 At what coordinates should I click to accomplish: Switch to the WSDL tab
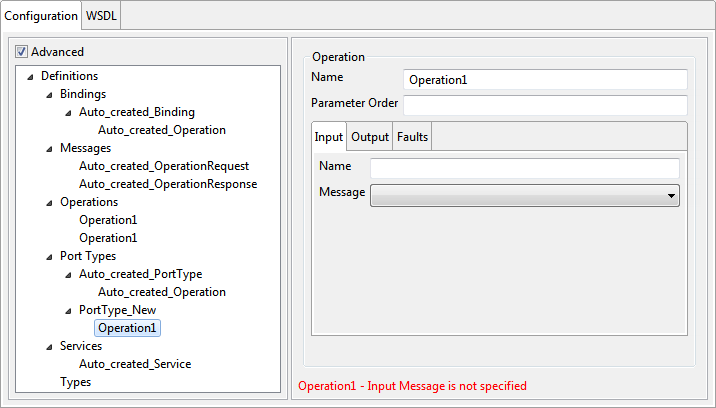click(x=101, y=16)
